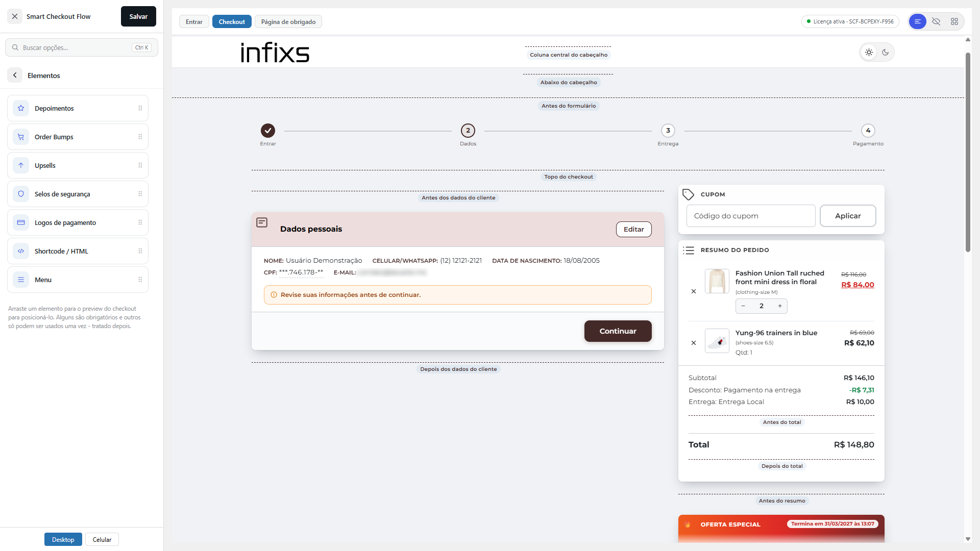Focus the Buscar opções search field

pyautogui.click(x=82, y=47)
